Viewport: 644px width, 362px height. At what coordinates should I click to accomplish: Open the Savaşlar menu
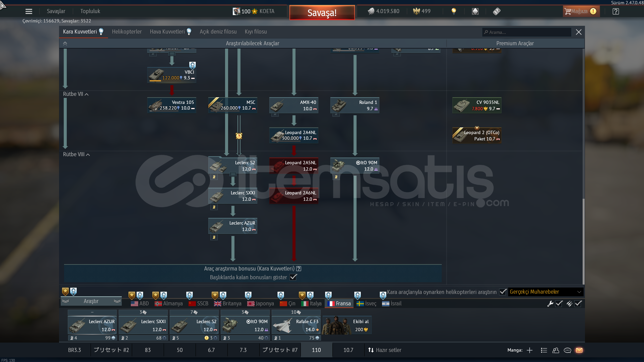pyautogui.click(x=56, y=11)
